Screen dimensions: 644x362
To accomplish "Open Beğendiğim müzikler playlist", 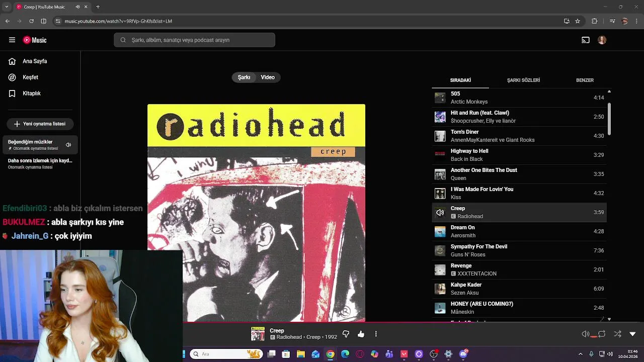I will pyautogui.click(x=39, y=145).
